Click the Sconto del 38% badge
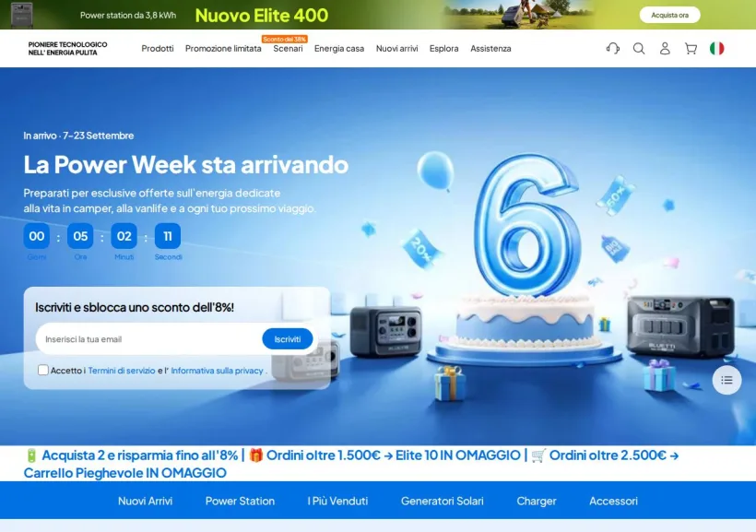This screenshot has width=756, height=532. point(285,39)
